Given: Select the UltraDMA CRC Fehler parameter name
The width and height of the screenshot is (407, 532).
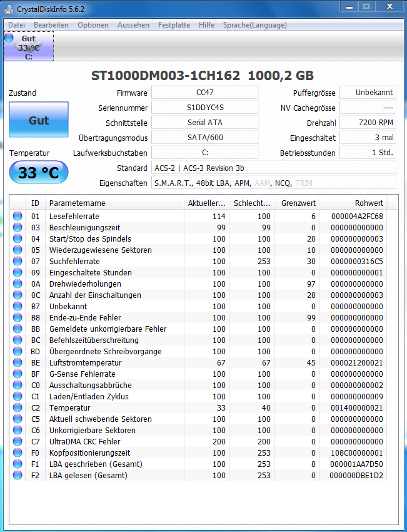Looking at the screenshot, I should 85,441.
